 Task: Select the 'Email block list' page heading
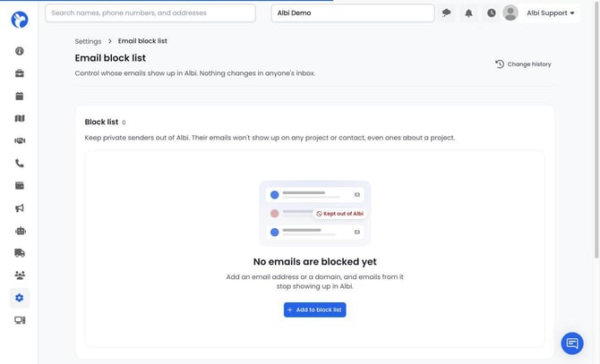[x=110, y=58]
